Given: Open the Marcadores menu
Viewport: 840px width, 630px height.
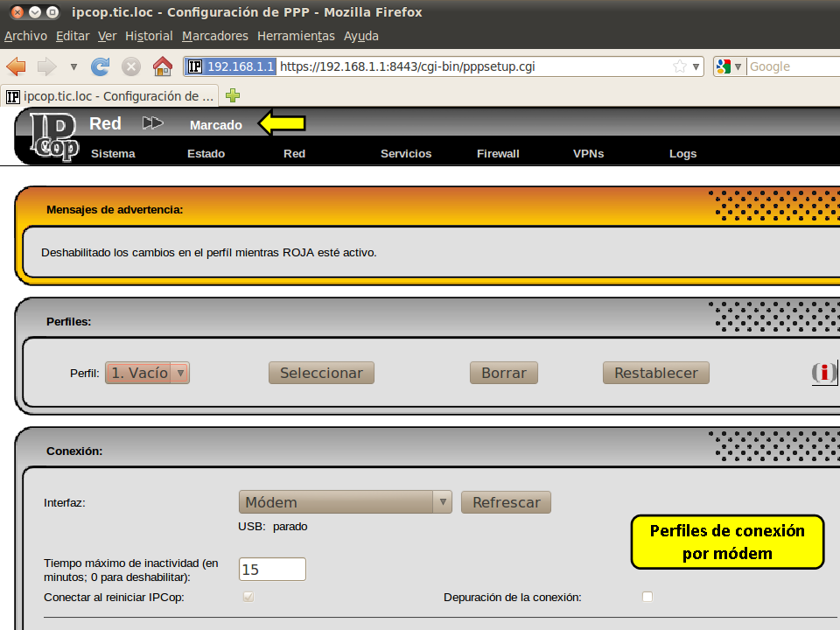Looking at the screenshot, I should (x=214, y=36).
